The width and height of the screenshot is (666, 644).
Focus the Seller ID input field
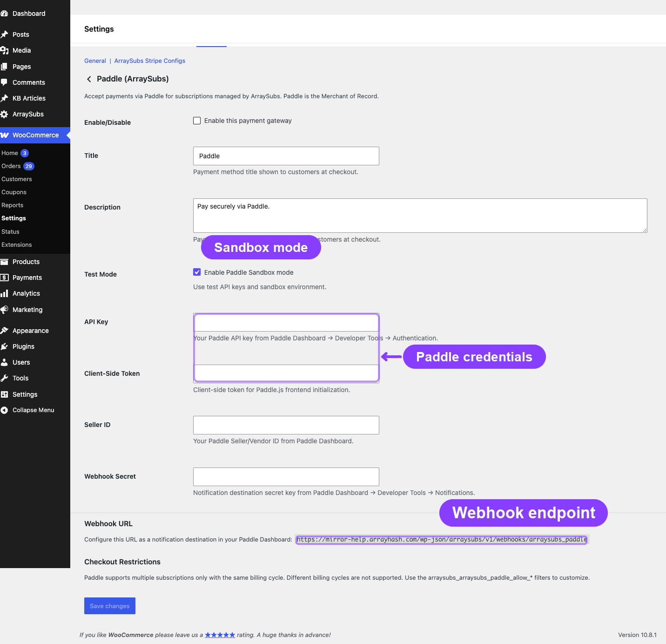[286, 425]
